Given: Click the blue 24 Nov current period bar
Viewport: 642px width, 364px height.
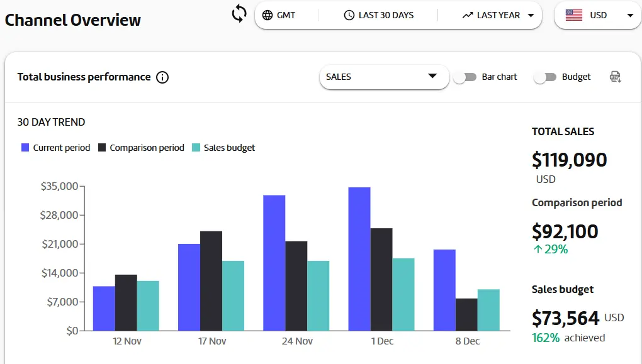Looking at the screenshot, I should point(274,263).
